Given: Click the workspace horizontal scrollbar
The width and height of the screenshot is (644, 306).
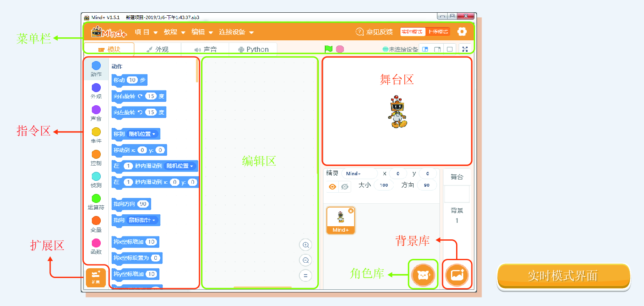Looking at the screenshot, I should click(262, 287).
